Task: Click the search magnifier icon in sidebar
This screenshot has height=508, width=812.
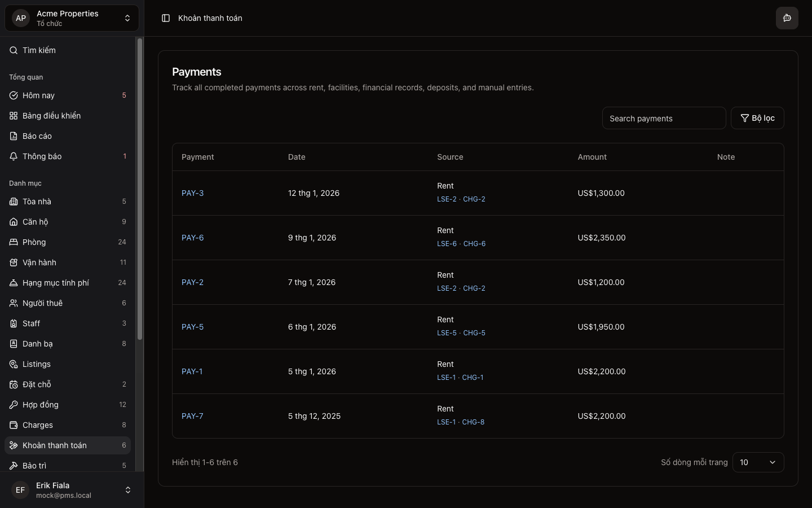Action: point(14,50)
